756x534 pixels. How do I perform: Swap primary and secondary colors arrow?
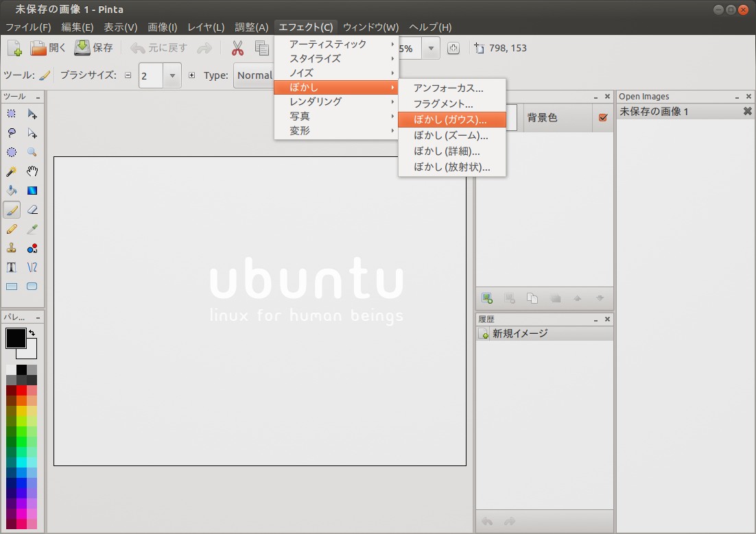pos(32,332)
